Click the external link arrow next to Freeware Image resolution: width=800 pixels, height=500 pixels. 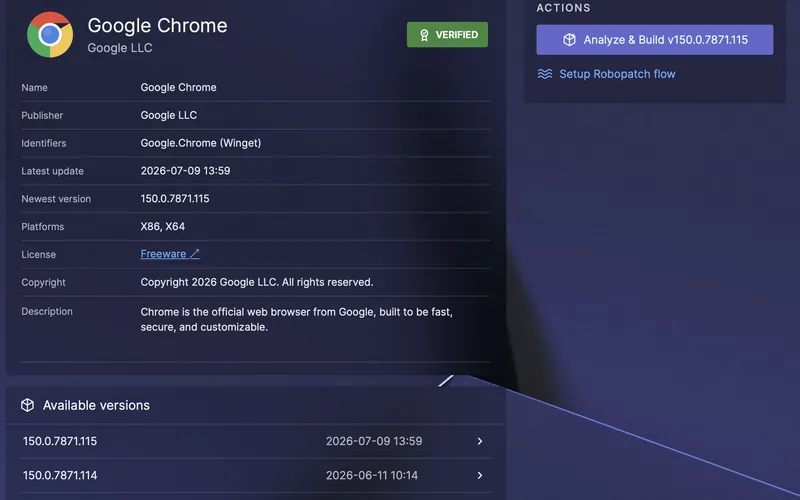(194, 254)
